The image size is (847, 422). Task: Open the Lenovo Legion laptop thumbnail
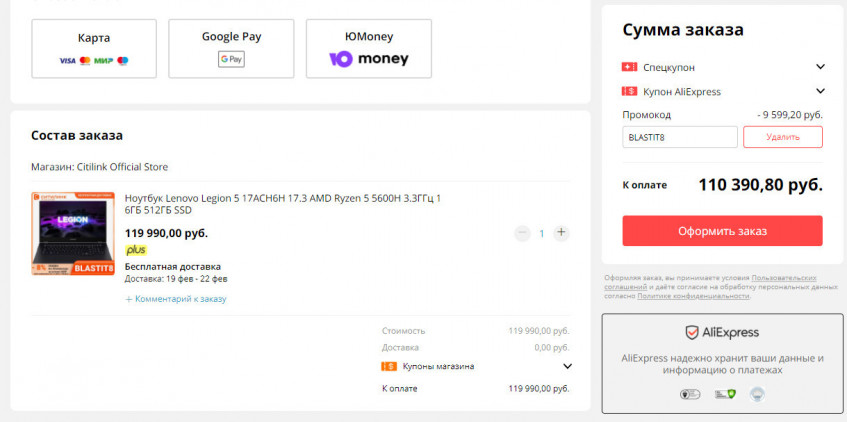point(73,233)
